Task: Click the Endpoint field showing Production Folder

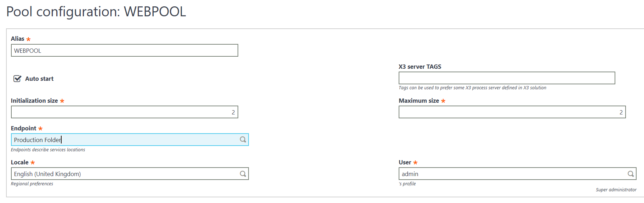Action: click(124, 140)
